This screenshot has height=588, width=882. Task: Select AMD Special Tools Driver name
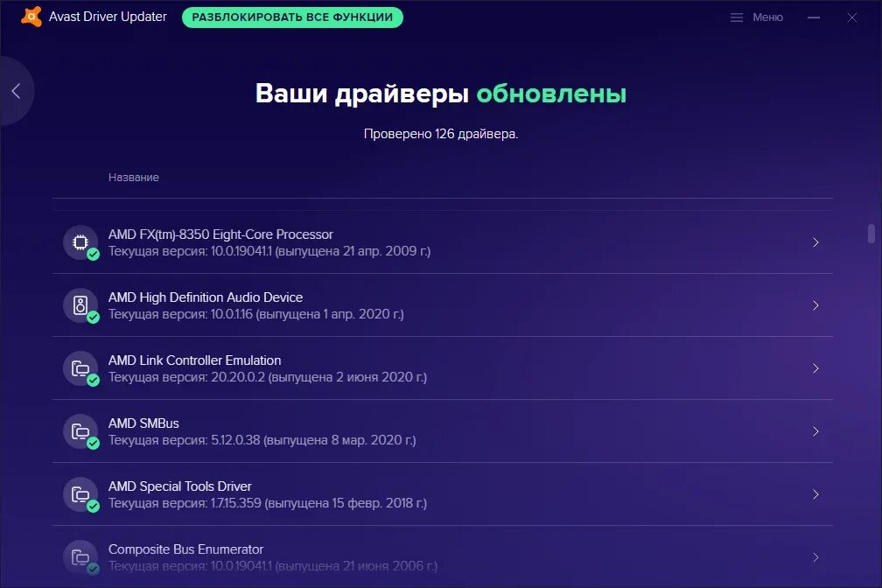[x=180, y=486]
